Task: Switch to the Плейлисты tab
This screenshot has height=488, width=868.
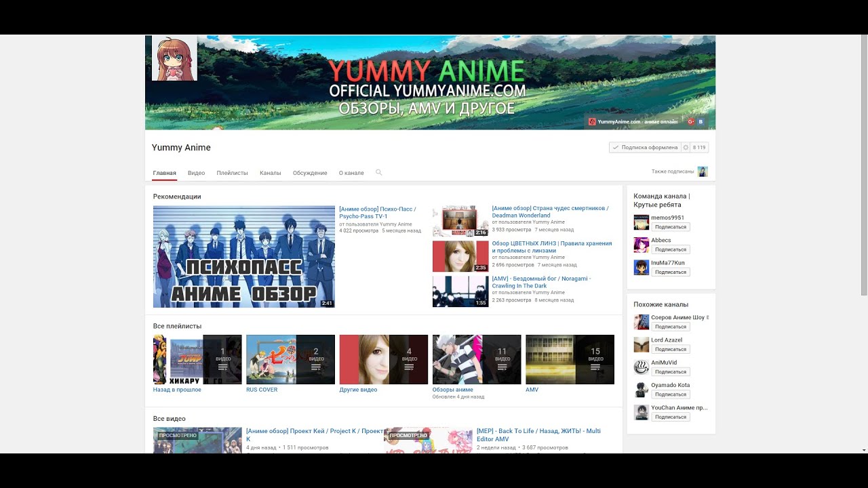Action: point(232,173)
